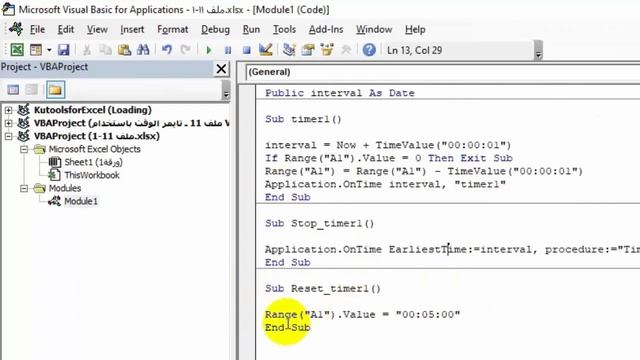Open the Tools menu
This screenshot has width=640, height=360.
284,29
